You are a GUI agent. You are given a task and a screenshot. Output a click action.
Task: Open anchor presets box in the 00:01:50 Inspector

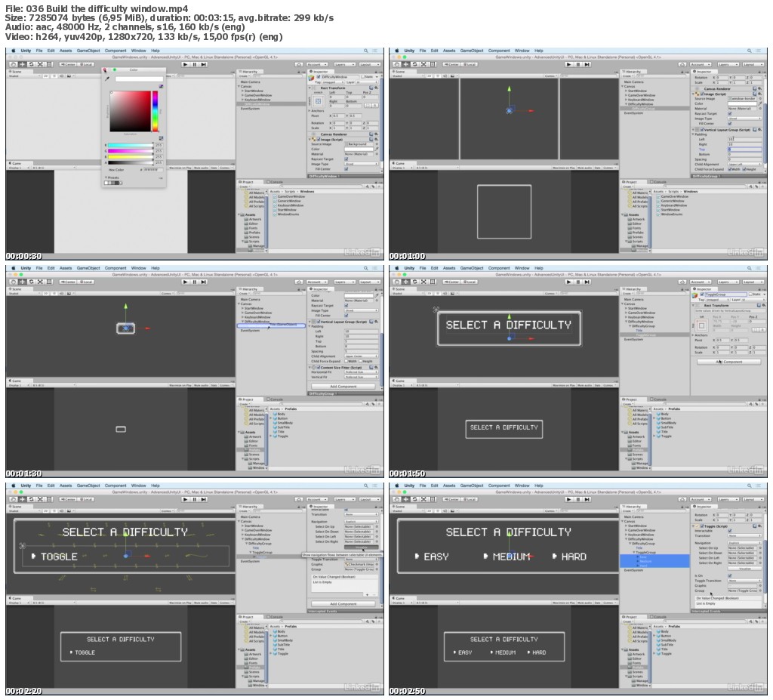click(701, 325)
